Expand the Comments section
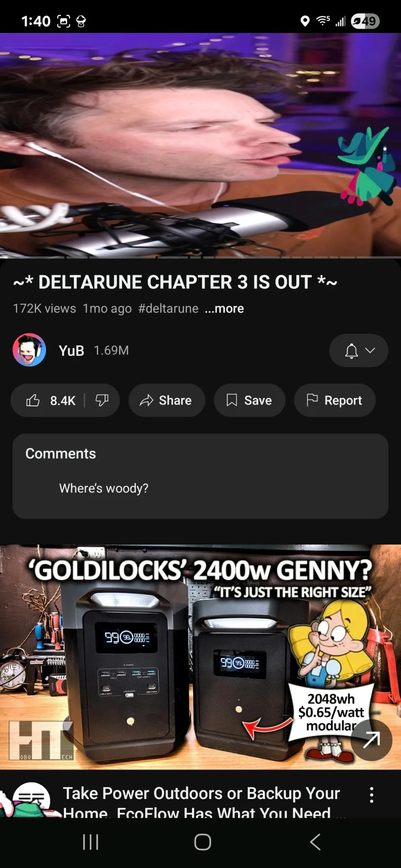Image resolution: width=401 pixels, height=868 pixels. pos(200,476)
